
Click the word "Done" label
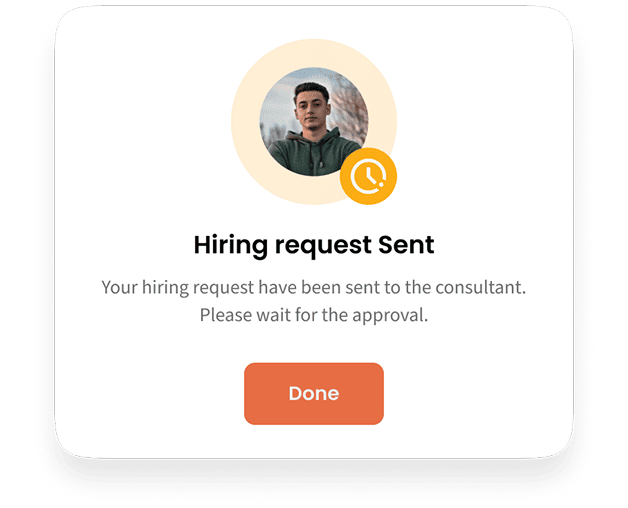(x=314, y=393)
